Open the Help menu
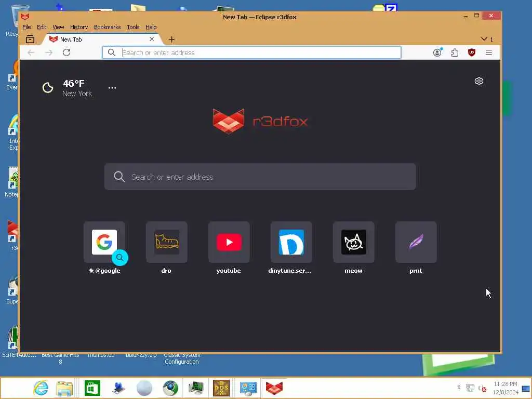 [151, 27]
